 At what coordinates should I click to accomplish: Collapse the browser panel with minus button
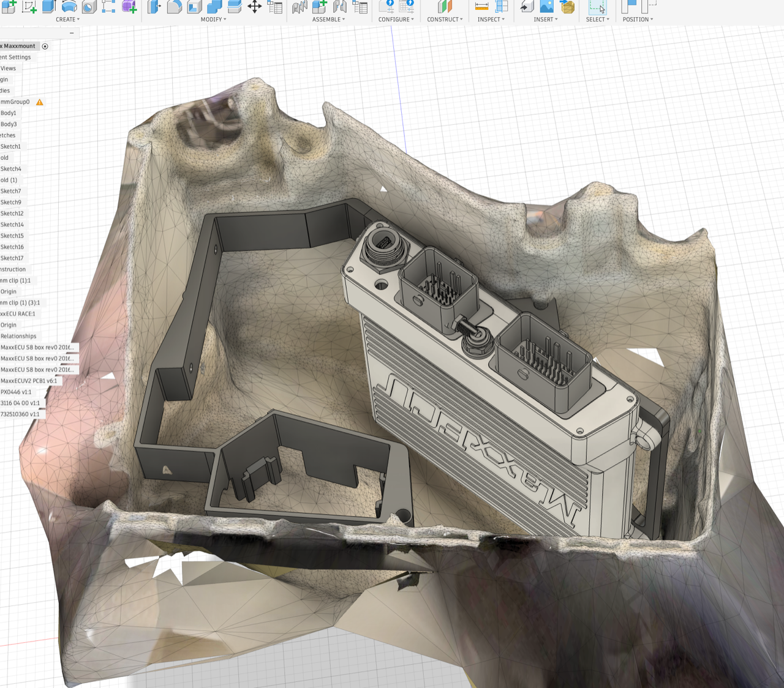click(x=72, y=33)
